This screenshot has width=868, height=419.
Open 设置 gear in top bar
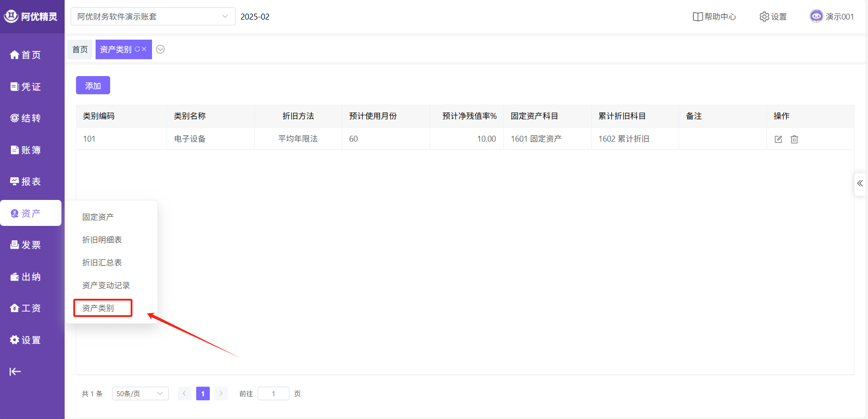773,17
